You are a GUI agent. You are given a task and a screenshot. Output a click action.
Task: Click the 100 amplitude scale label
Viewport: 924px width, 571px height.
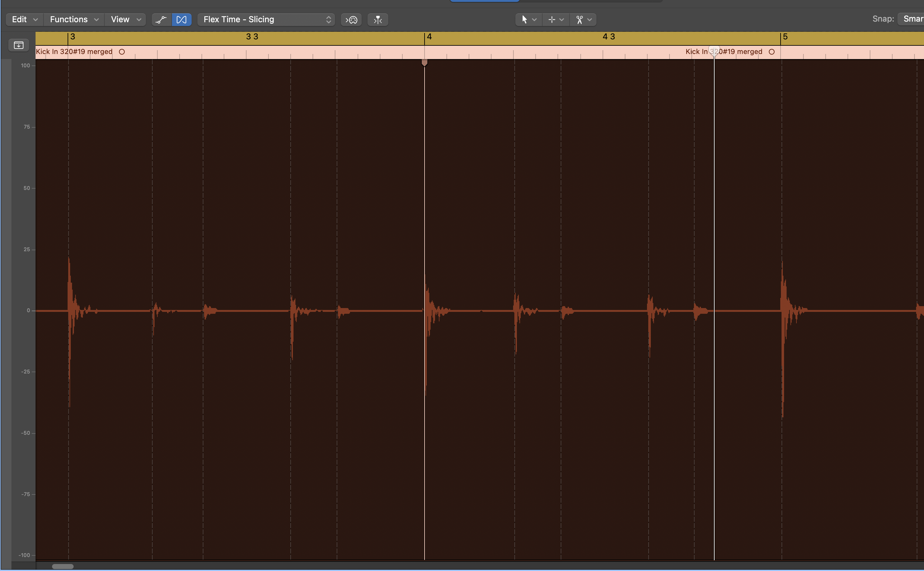coord(25,66)
